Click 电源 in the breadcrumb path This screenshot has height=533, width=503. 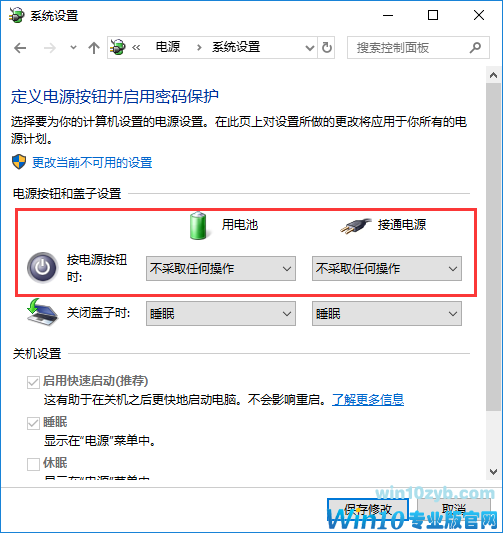click(x=168, y=47)
